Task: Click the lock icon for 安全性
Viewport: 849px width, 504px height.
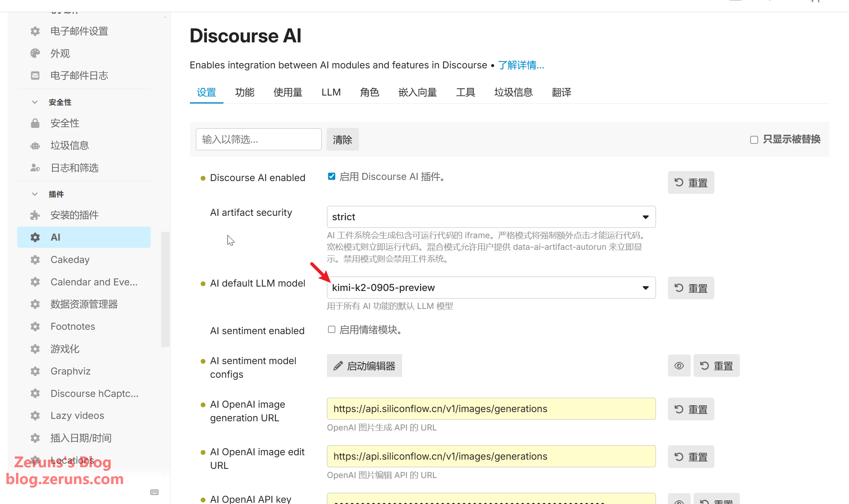Action: click(35, 123)
